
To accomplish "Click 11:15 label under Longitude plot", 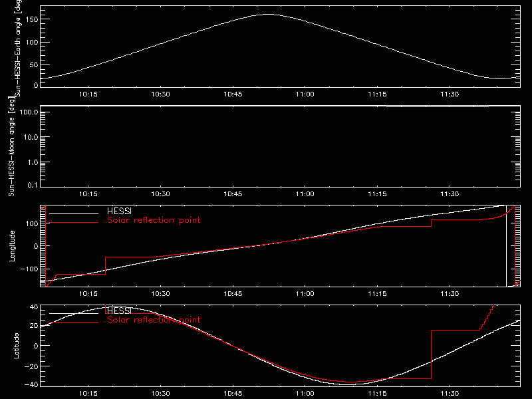I will [377, 294].
